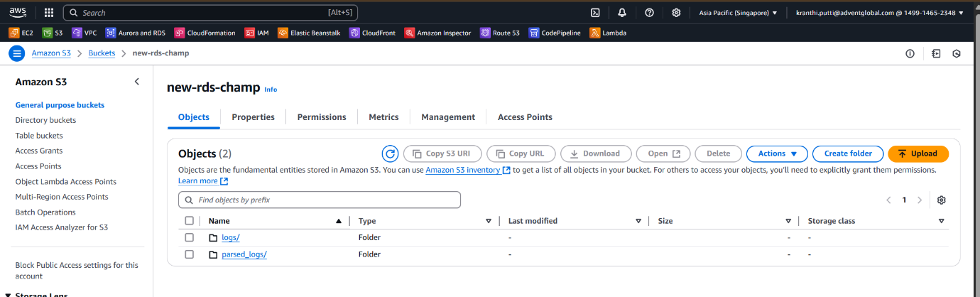Open the Learn more link
980x297 pixels.
pyautogui.click(x=203, y=181)
